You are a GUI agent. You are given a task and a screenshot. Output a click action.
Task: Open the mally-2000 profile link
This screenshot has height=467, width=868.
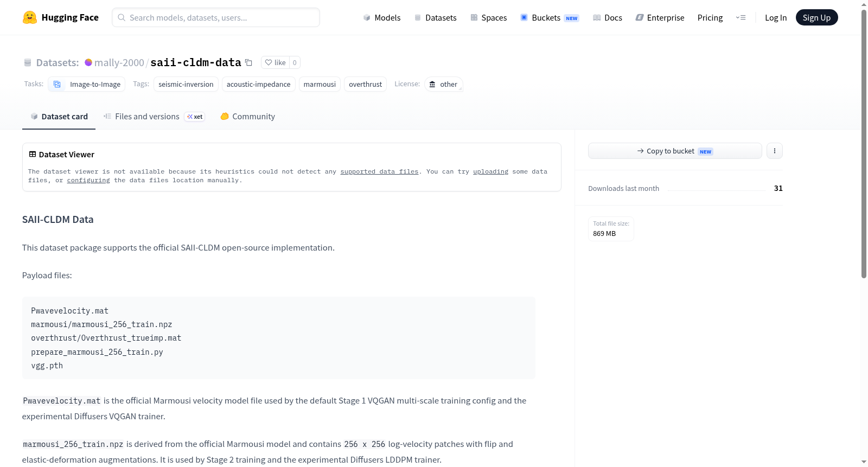[119, 62]
